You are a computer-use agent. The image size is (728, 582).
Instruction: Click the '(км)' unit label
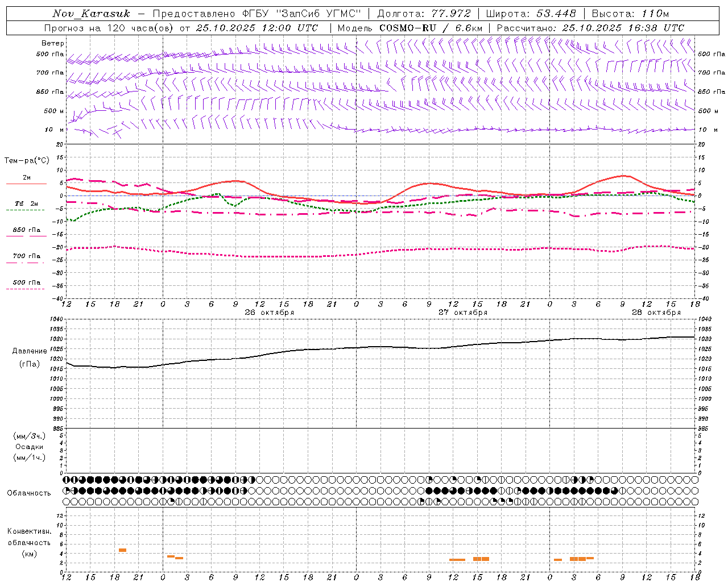coord(29,554)
